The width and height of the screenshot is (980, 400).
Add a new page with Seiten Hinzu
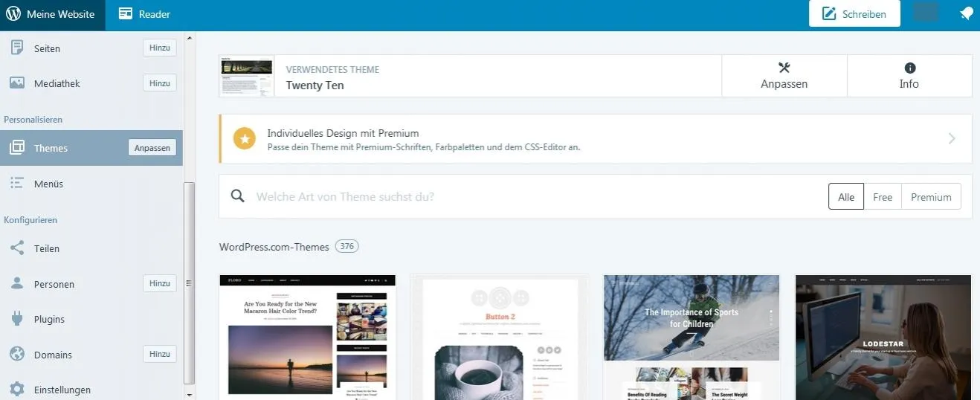[x=160, y=48]
